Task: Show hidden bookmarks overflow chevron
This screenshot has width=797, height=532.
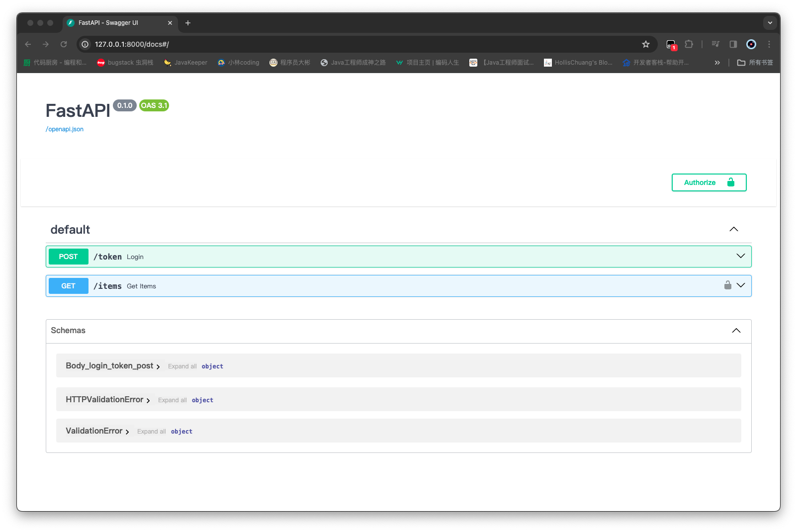Action: point(717,63)
